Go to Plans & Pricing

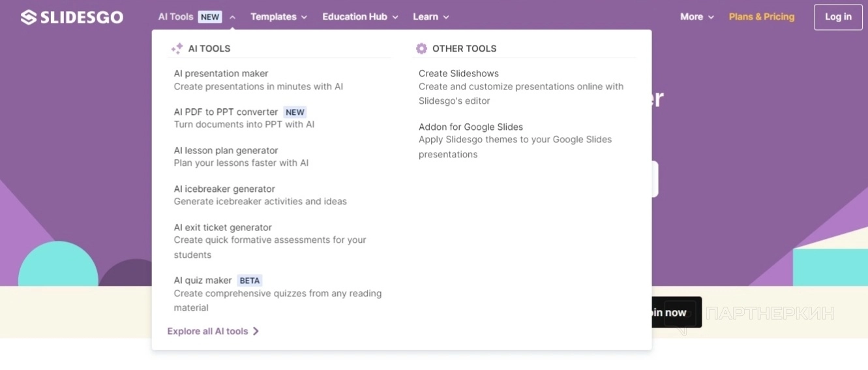click(x=761, y=17)
